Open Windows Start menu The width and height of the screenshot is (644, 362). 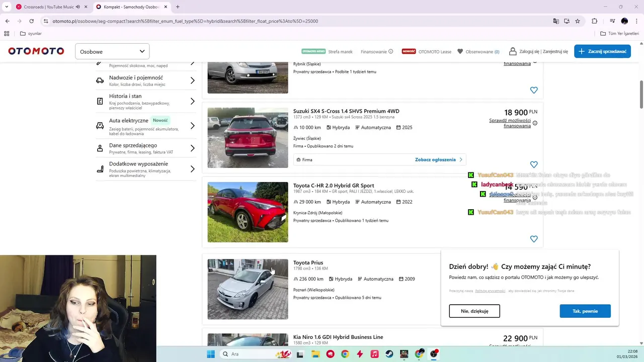(x=210, y=354)
